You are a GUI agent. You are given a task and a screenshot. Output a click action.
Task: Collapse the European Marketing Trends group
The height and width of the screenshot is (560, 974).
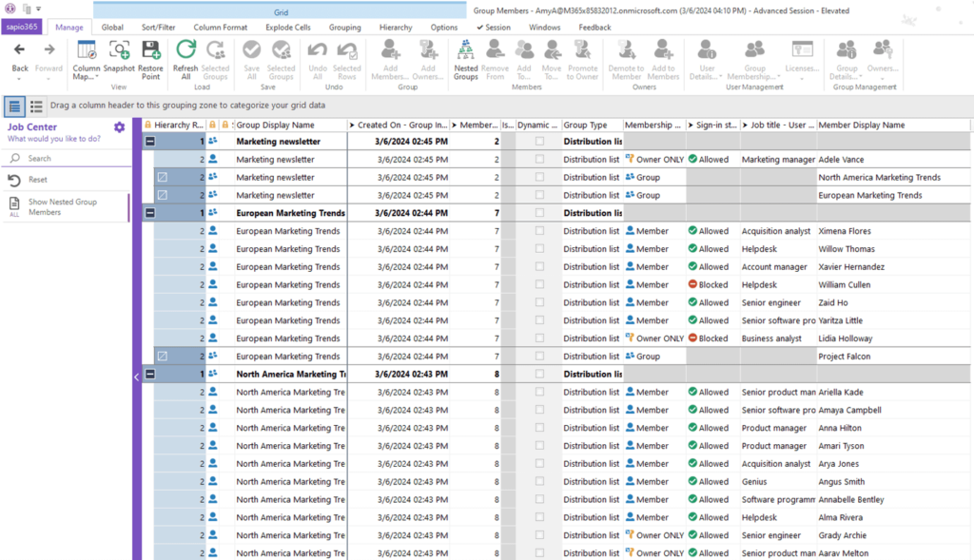point(149,212)
